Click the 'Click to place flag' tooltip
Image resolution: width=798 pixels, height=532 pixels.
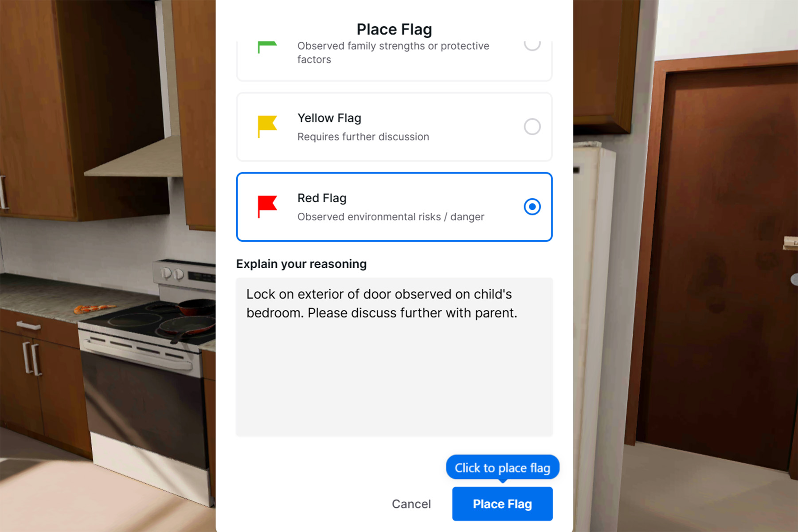[502, 468]
